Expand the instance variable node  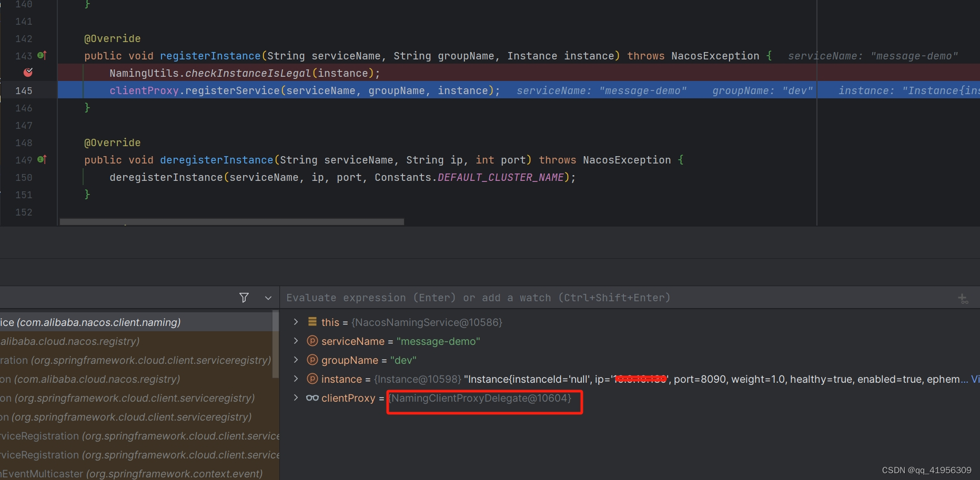[296, 379]
